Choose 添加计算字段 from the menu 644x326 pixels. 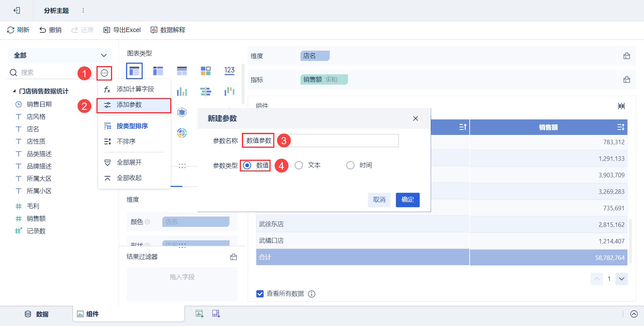[135, 89]
